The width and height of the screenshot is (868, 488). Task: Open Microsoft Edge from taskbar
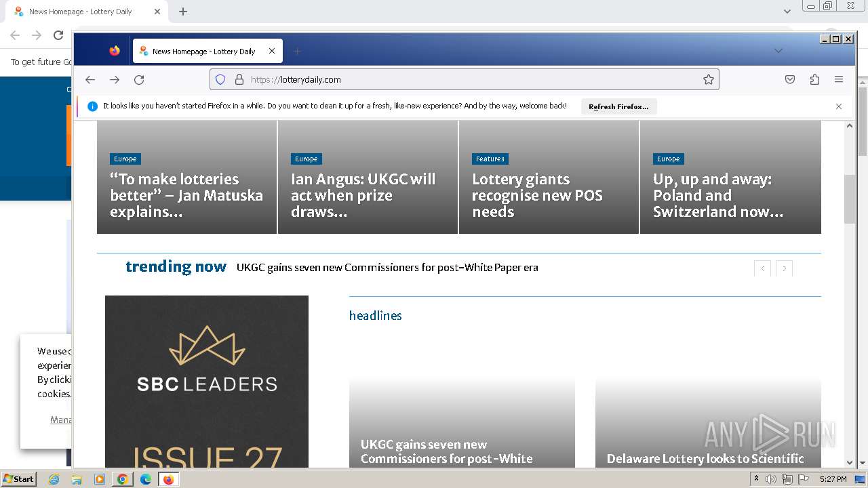click(146, 479)
